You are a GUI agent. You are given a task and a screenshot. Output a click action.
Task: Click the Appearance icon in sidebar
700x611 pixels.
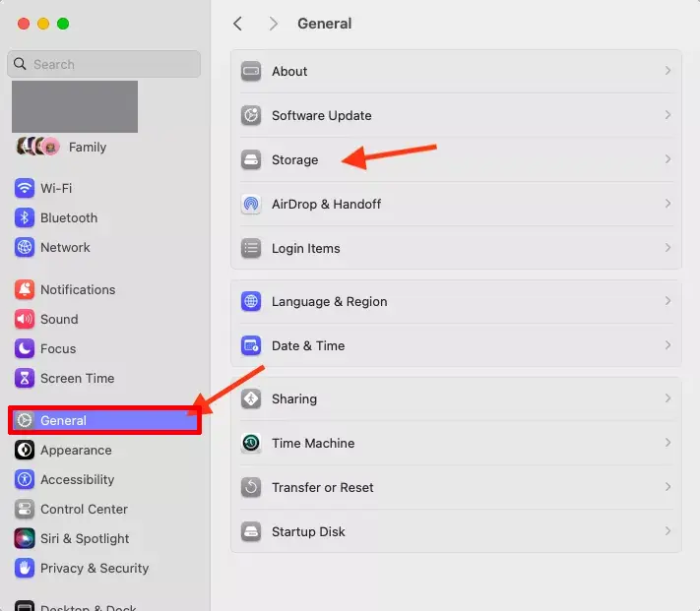click(x=25, y=450)
